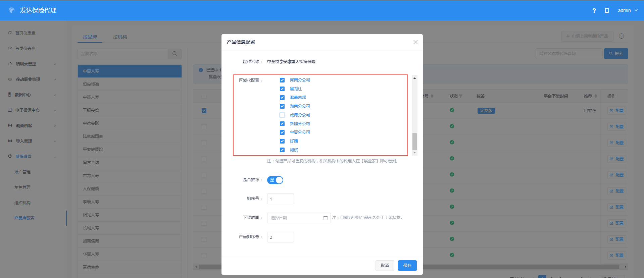Toggle the 是否推荐 switch off

coord(275,180)
